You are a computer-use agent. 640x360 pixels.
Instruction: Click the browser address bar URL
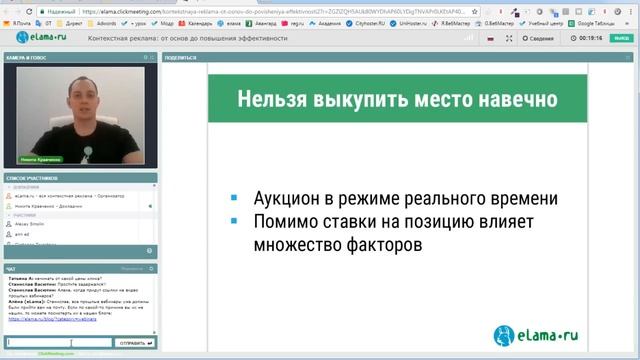(273, 12)
